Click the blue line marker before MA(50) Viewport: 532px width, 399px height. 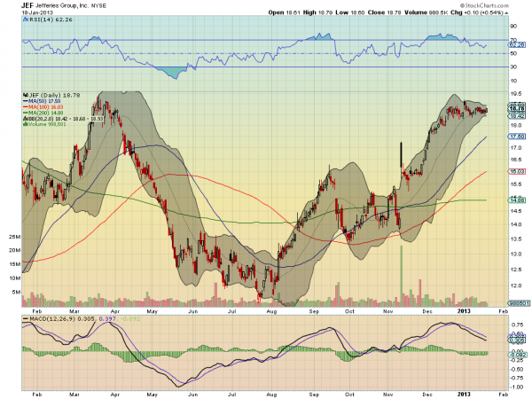[x=26, y=101]
